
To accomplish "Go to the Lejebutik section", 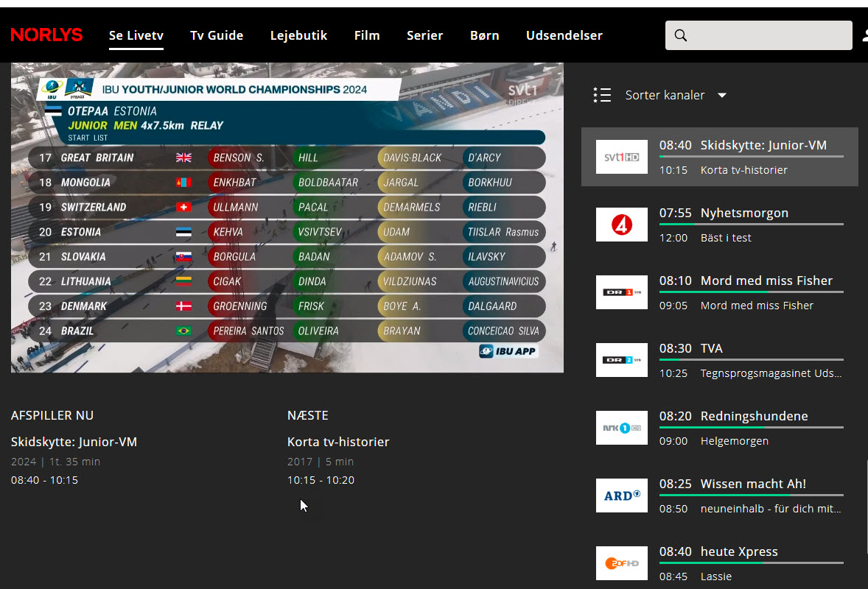I will 298,35.
